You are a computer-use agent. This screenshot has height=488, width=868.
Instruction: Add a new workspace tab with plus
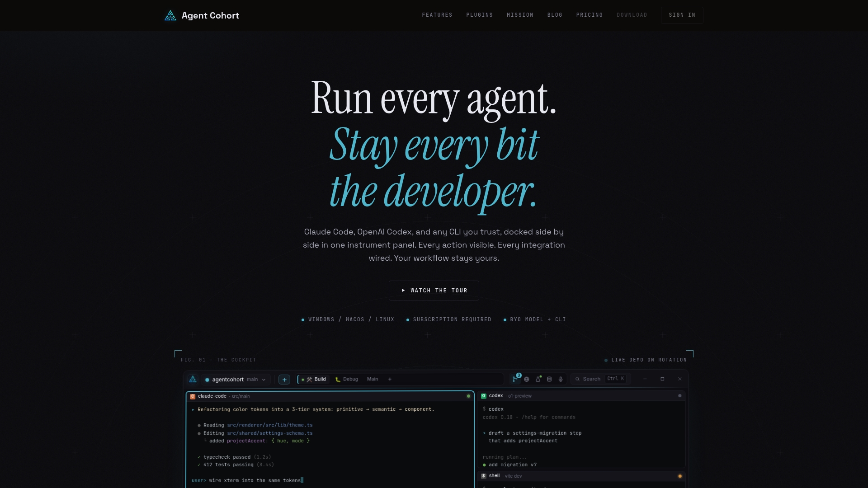click(390, 379)
